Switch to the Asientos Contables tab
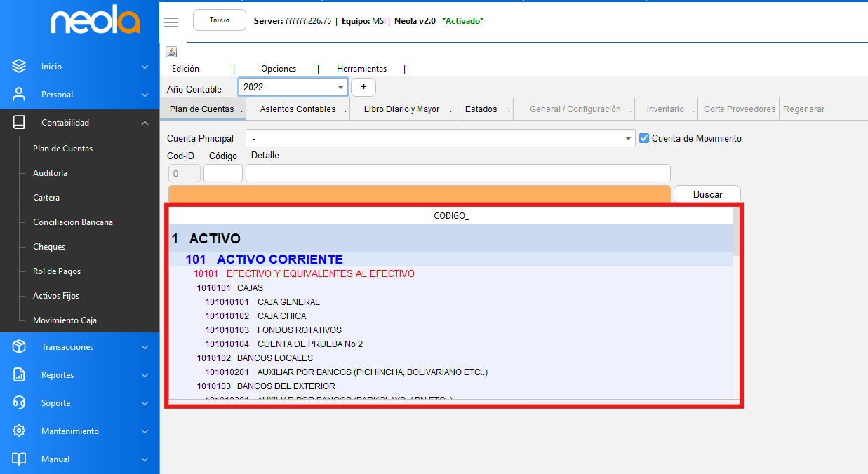The height and width of the screenshot is (474, 868). tap(298, 109)
